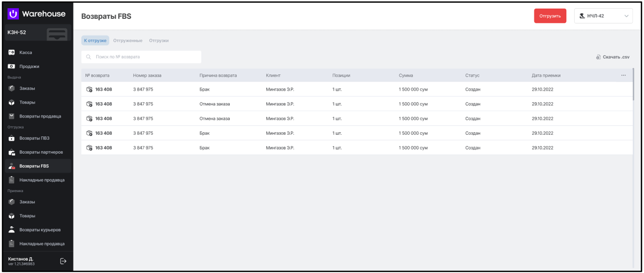
Task: Click the logout icon beside Кистанов Д.
Action: (63, 261)
